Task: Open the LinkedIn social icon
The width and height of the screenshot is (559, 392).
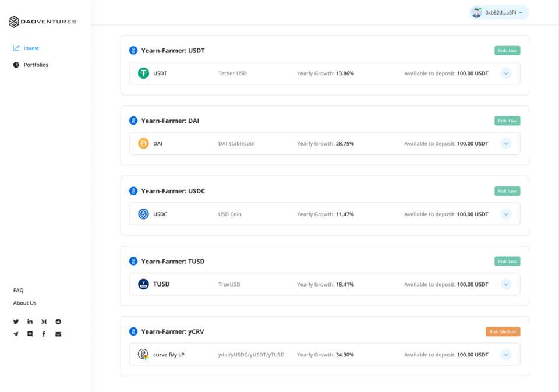Action: 30,321
